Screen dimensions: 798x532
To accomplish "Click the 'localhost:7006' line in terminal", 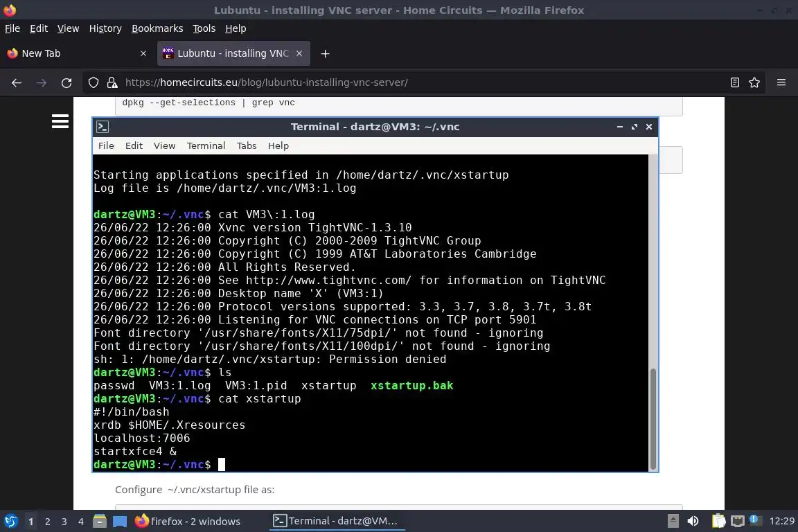I will point(141,438).
